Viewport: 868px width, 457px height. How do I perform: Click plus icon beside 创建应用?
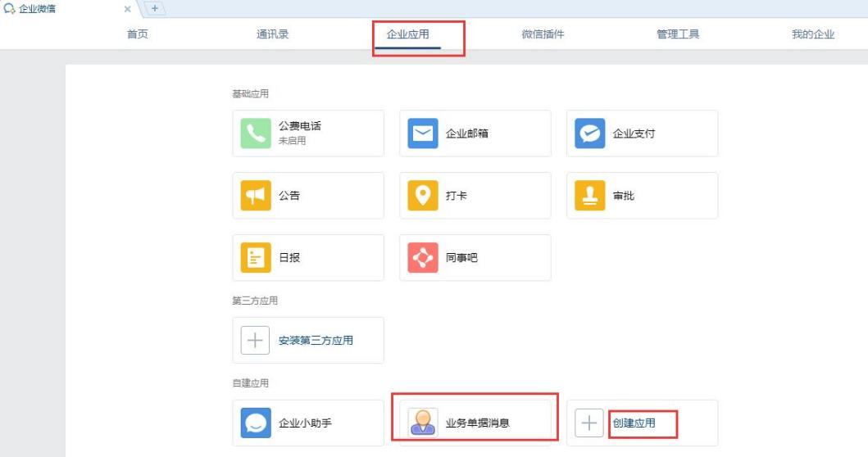[x=590, y=423]
